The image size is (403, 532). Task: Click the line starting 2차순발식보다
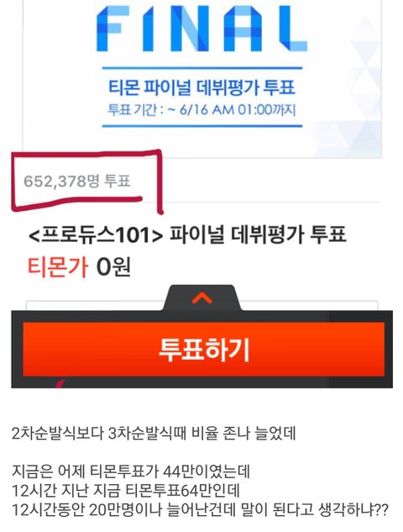click(x=154, y=434)
